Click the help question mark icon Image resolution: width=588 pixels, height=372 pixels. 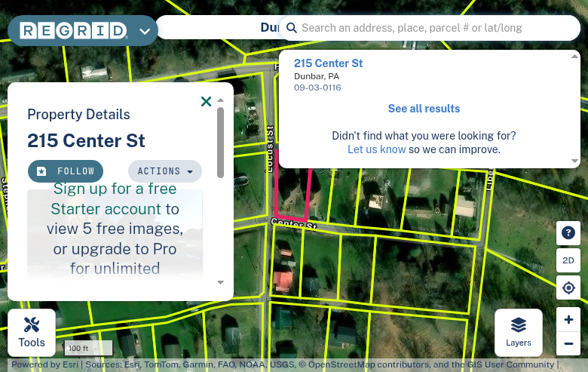point(568,233)
